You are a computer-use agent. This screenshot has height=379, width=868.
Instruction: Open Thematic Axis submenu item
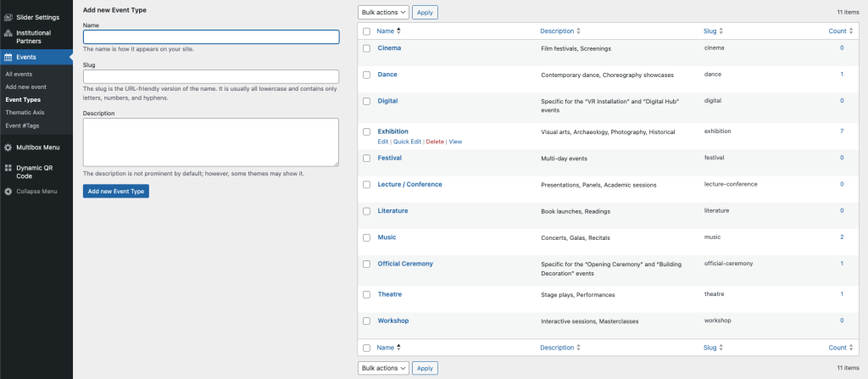pos(25,112)
